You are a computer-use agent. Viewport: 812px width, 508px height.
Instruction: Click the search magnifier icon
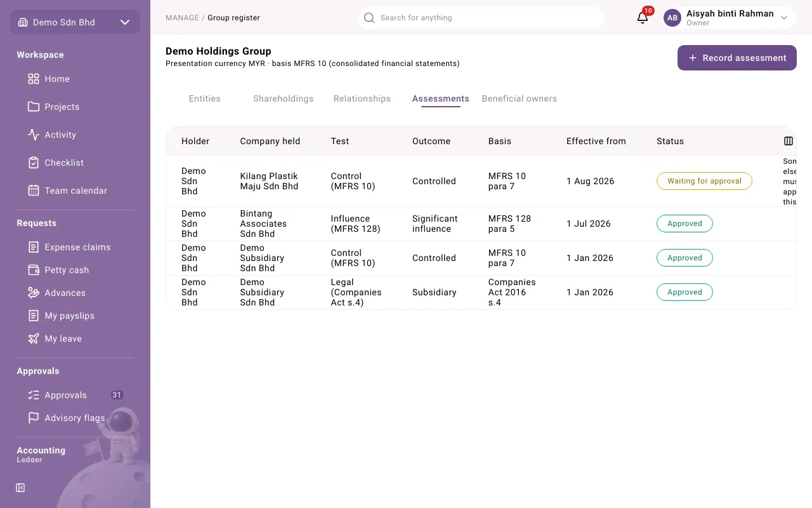pyautogui.click(x=369, y=18)
